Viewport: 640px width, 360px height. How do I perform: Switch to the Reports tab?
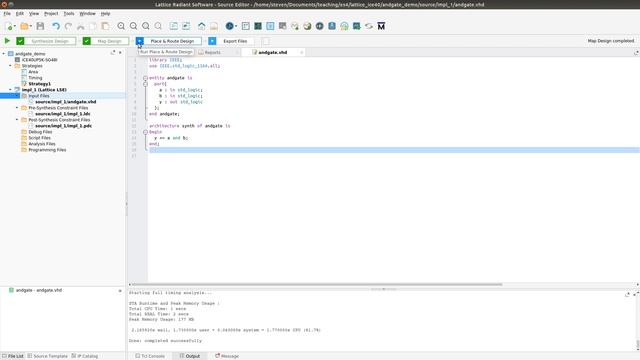point(212,52)
